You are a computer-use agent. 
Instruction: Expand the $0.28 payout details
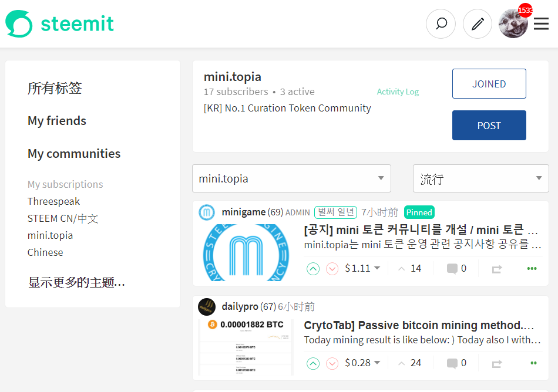[362, 363]
